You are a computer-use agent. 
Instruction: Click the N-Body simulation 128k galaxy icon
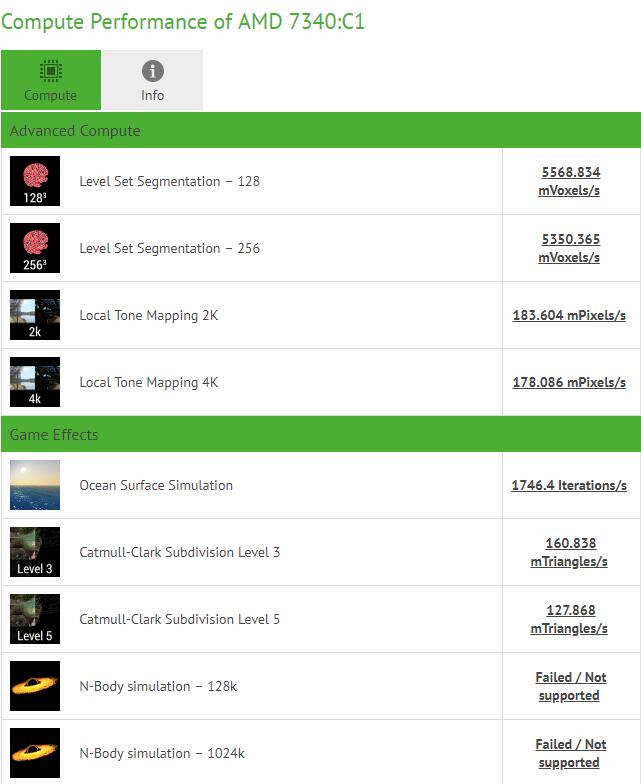click(x=35, y=686)
